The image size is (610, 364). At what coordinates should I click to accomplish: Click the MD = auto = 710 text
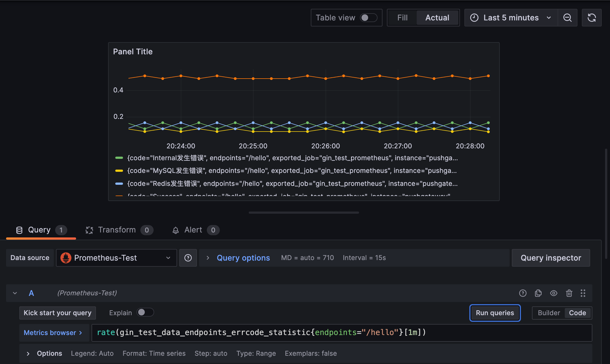[307, 258]
